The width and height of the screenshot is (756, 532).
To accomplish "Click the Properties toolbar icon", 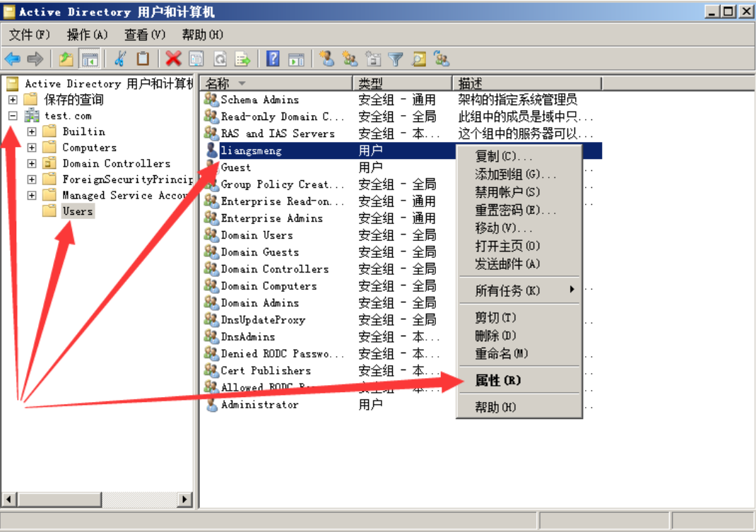I will point(196,59).
